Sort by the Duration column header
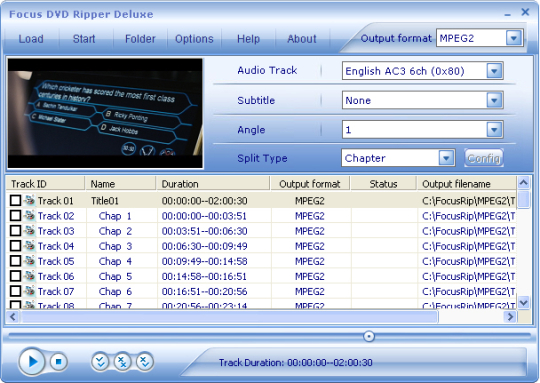Screen dimensions: 540x383 [213, 184]
